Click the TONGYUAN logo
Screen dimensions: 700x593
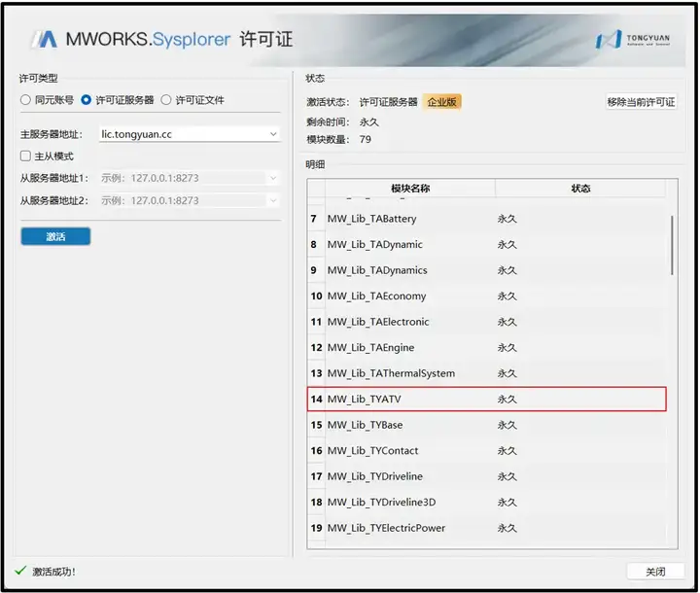point(633,39)
